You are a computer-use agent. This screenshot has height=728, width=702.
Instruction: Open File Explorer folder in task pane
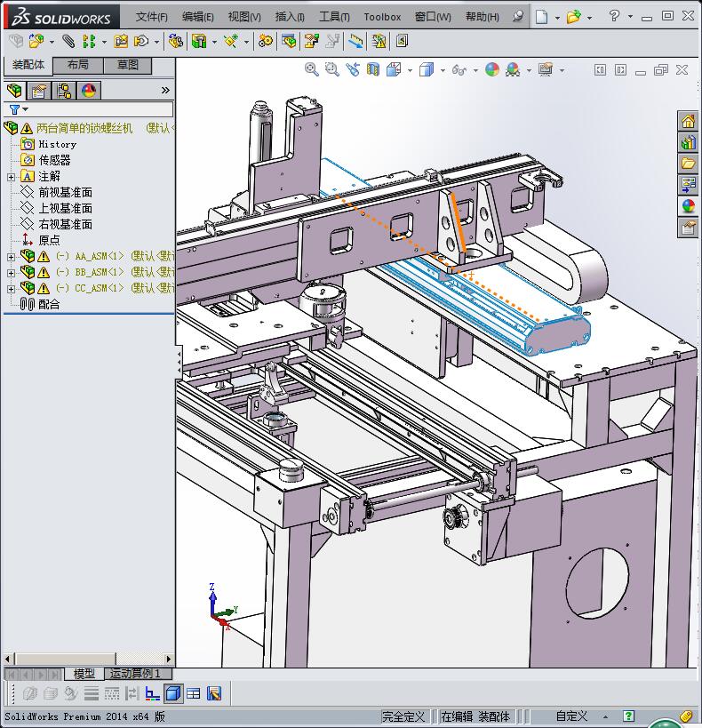[x=688, y=164]
